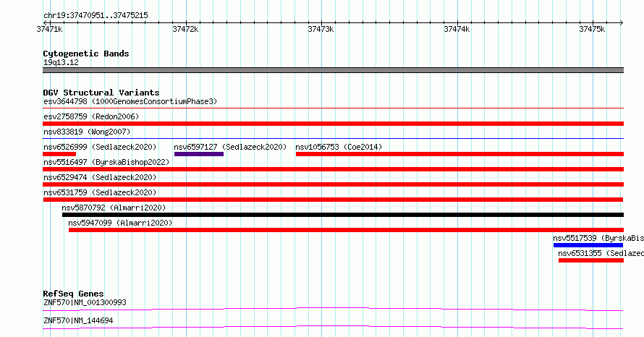Click the Cytogenetic Bands track heading
644x337 pixels.
coord(86,54)
